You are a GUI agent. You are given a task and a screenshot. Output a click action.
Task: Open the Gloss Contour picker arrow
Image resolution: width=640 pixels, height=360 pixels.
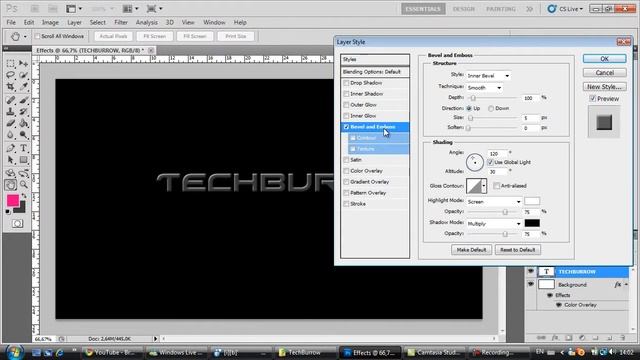484,186
